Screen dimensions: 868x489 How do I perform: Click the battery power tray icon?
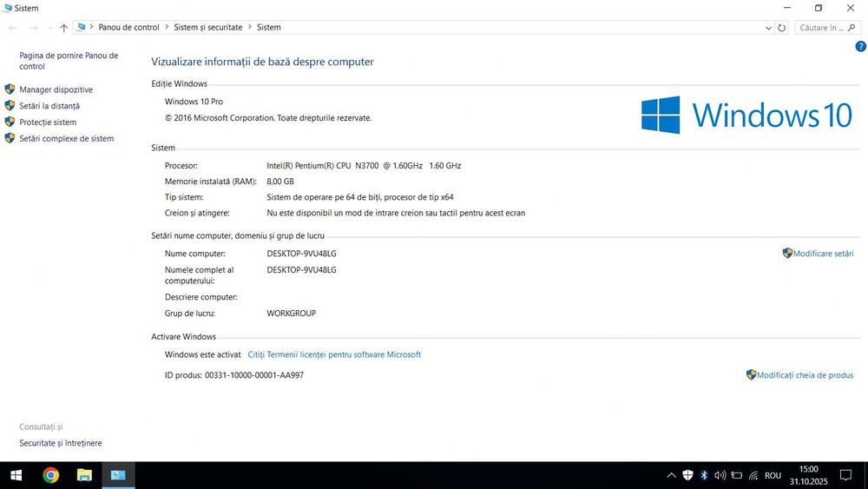737,475
